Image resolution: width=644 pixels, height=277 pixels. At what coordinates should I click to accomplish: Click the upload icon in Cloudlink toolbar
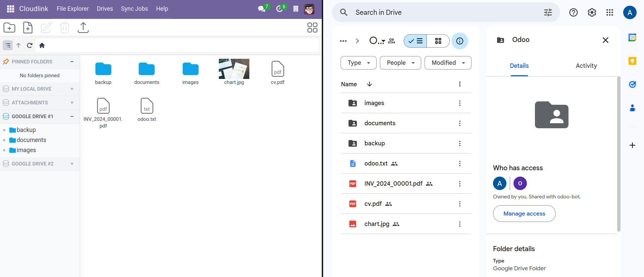(x=83, y=28)
